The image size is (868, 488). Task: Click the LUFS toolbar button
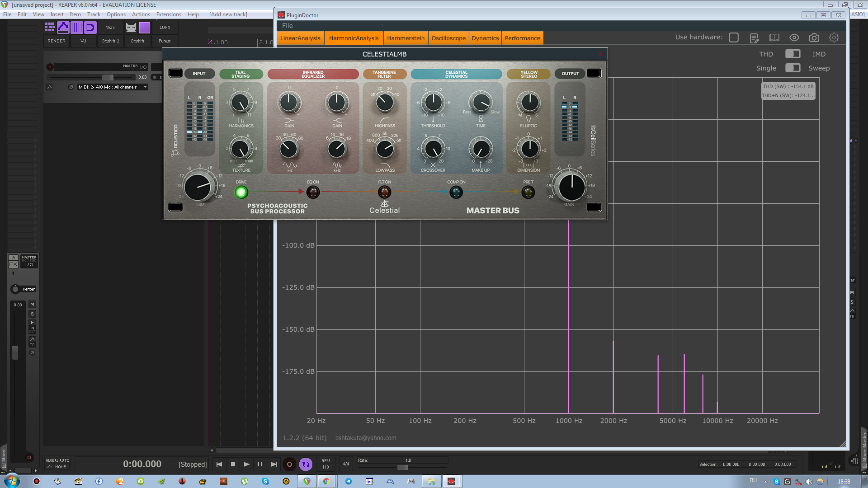click(165, 28)
